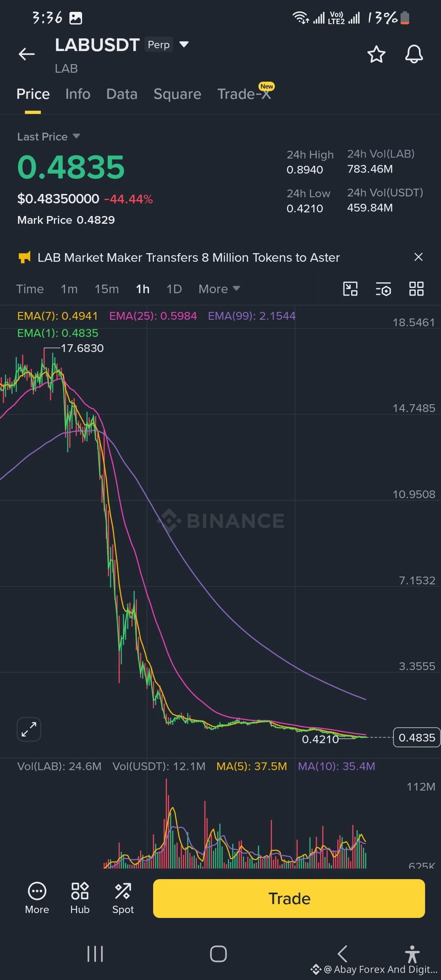The image size is (441, 980).
Task: Tap the Android back navigation button
Action: tap(342, 954)
